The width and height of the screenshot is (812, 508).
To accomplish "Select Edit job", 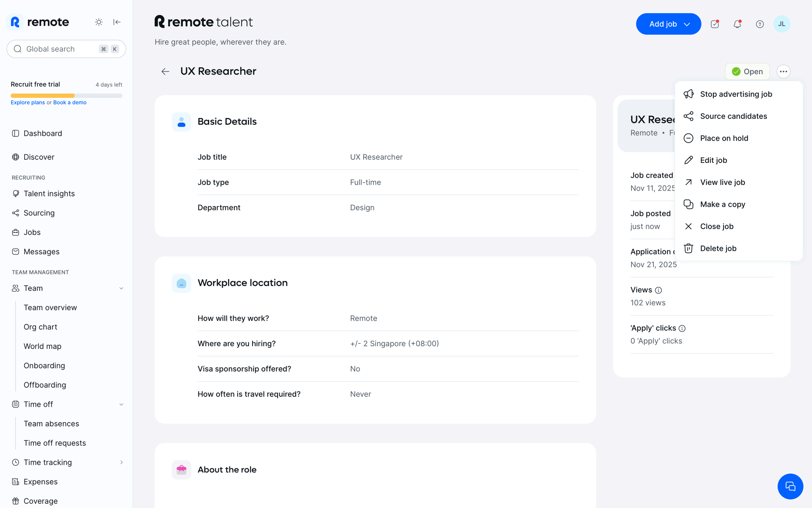I will point(738,160).
